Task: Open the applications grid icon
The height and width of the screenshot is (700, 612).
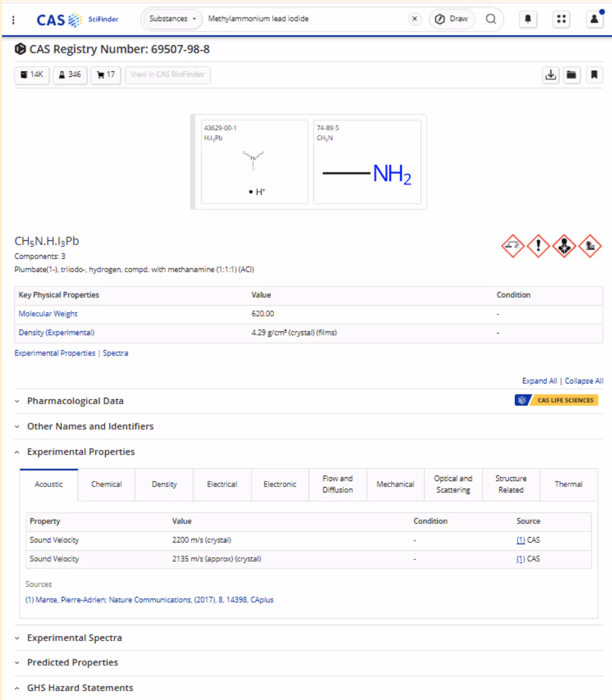Action: (x=561, y=19)
